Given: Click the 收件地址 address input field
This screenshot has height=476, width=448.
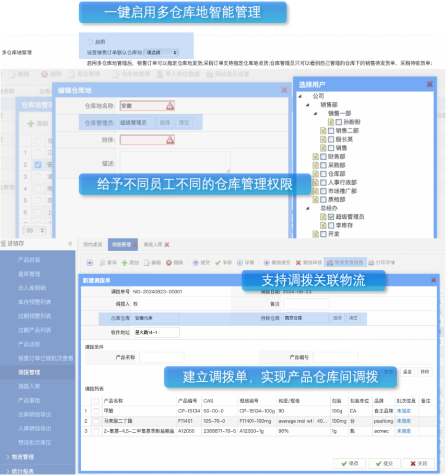Looking at the screenshot, I should pos(156,333).
